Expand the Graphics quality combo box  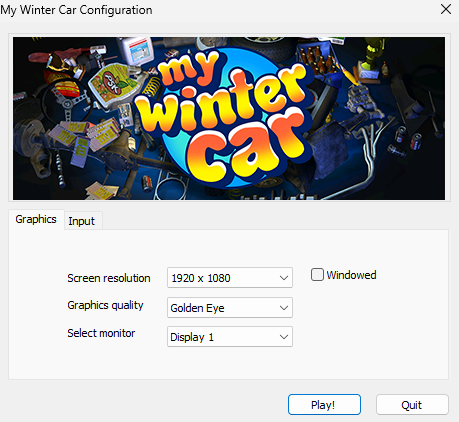click(x=230, y=308)
